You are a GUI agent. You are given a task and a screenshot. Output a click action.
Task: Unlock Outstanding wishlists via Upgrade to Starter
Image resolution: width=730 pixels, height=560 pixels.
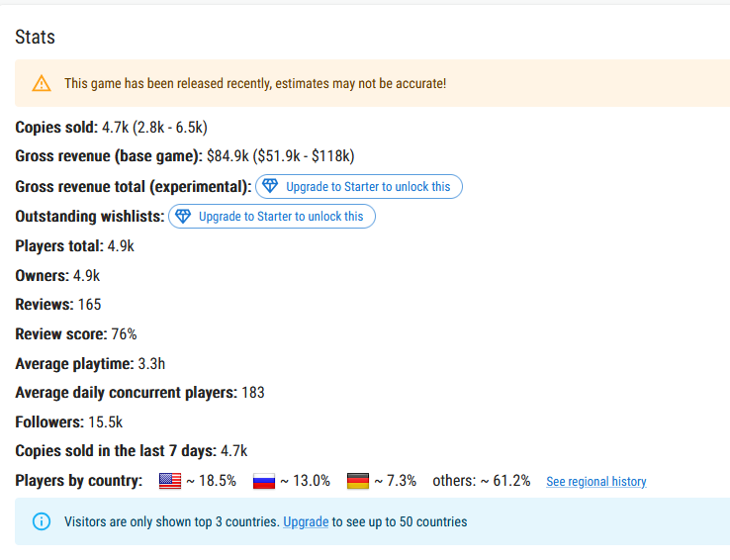(272, 217)
